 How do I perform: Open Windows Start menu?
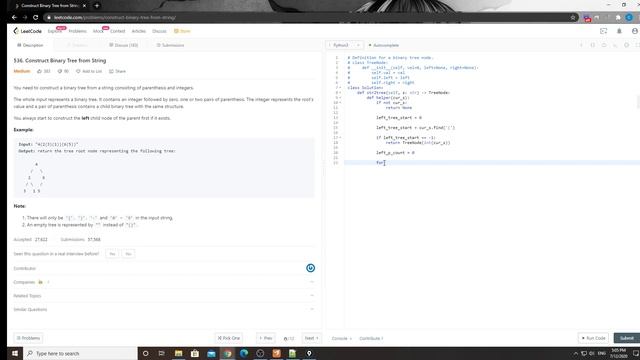coord(15,353)
